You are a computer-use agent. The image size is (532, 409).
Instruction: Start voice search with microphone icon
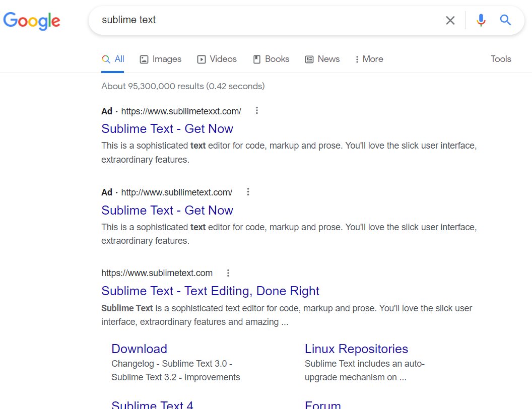[481, 20]
